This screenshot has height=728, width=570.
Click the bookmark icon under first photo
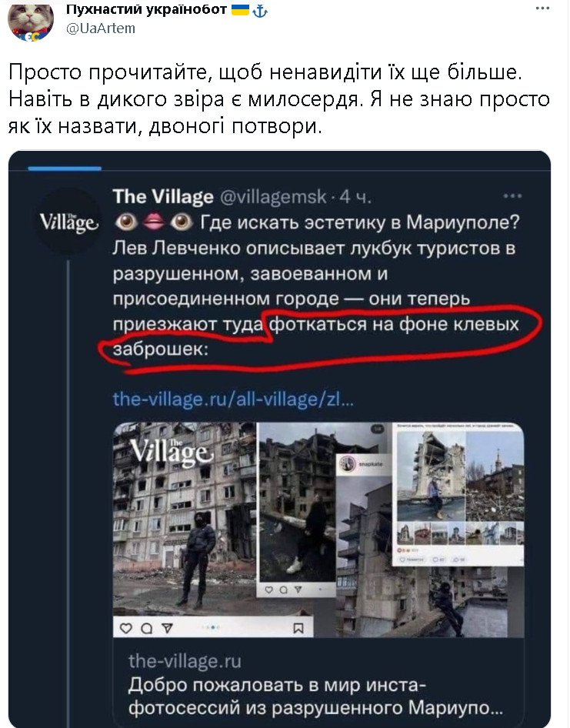point(298,629)
